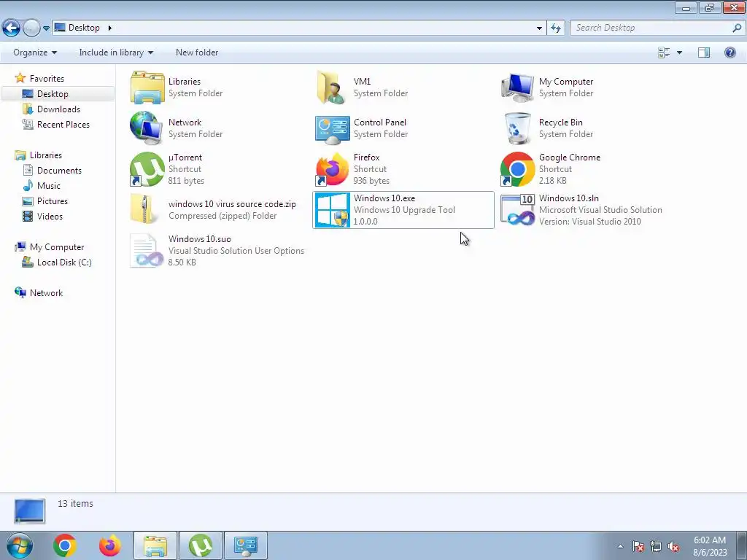Click the search magnifier icon

737,28
